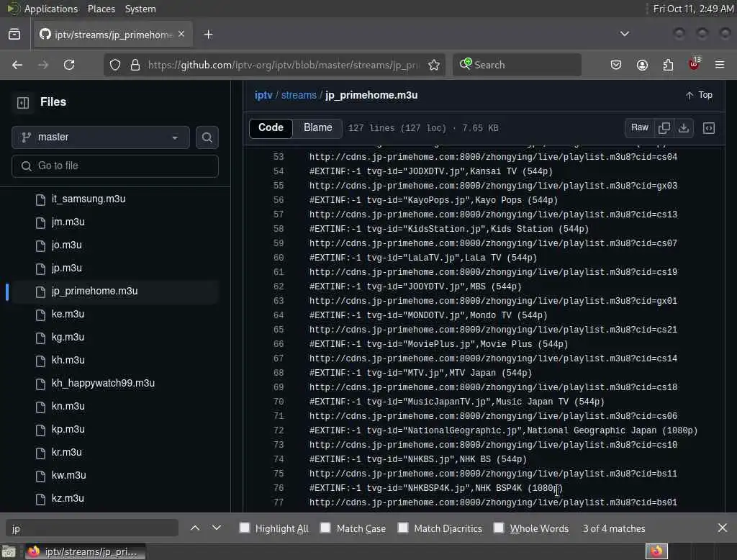Image resolution: width=737 pixels, height=560 pixels.
Task: Enable Match Case checkbox
Action: pyautogui.click(x=325, y=528)
